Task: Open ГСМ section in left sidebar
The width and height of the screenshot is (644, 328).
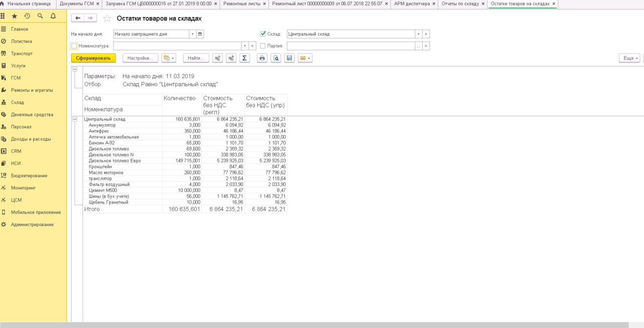Action: [16, 78]
